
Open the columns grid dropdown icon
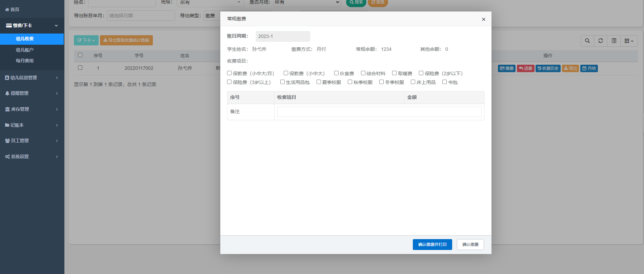pyautogui.click(x=629, y=41)
